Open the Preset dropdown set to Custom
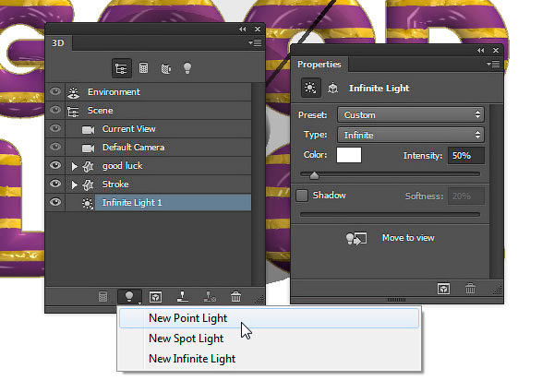 [411, 114]
